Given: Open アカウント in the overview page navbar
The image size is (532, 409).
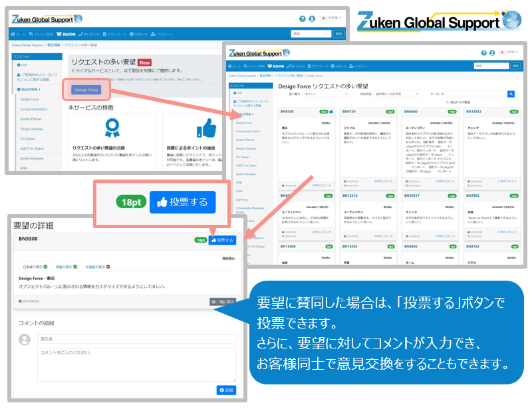Looking at the screenshot, I should click(x=162, y=35).
